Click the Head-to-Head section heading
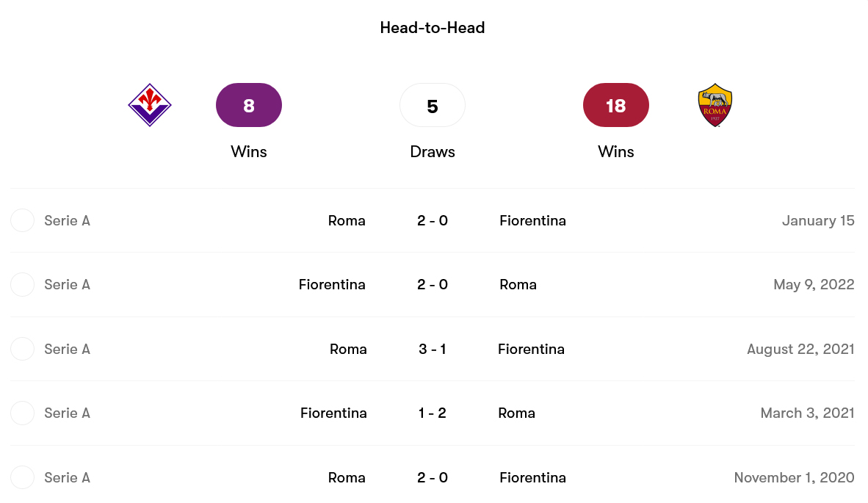Screen dimensions: 868x503 coord(433,28)
